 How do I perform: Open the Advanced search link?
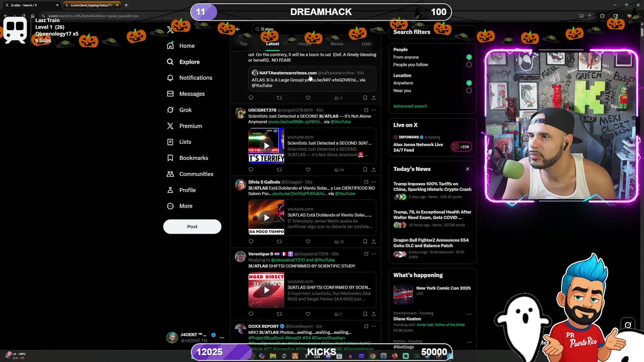point(410,106)
